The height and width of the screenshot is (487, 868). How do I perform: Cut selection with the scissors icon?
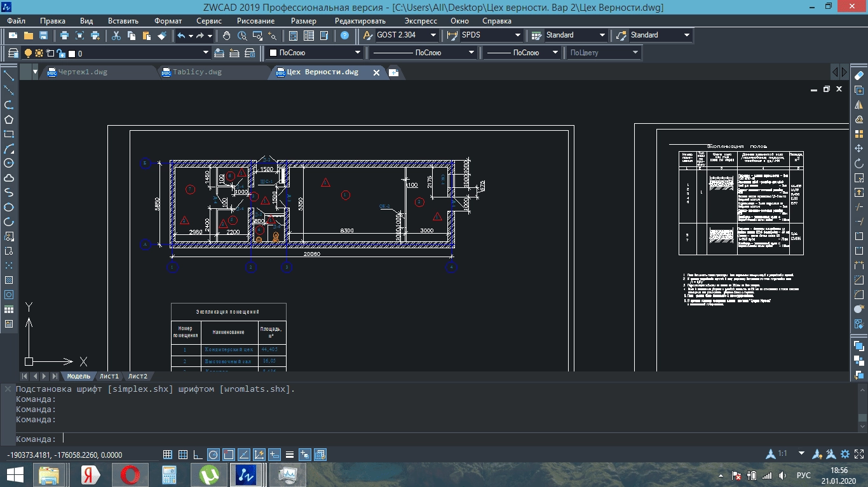coord(116,36)
